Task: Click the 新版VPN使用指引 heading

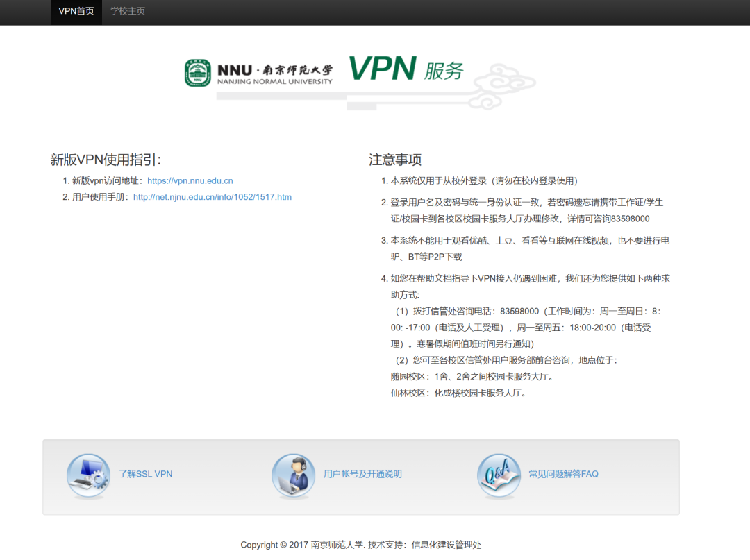Action: point(106,160)
